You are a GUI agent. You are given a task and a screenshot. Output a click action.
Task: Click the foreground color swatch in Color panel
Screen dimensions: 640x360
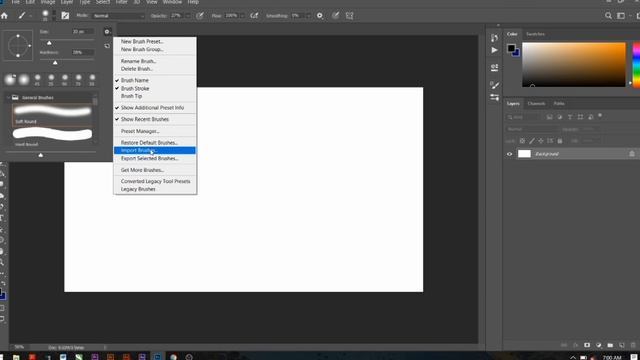coord(511,48)
